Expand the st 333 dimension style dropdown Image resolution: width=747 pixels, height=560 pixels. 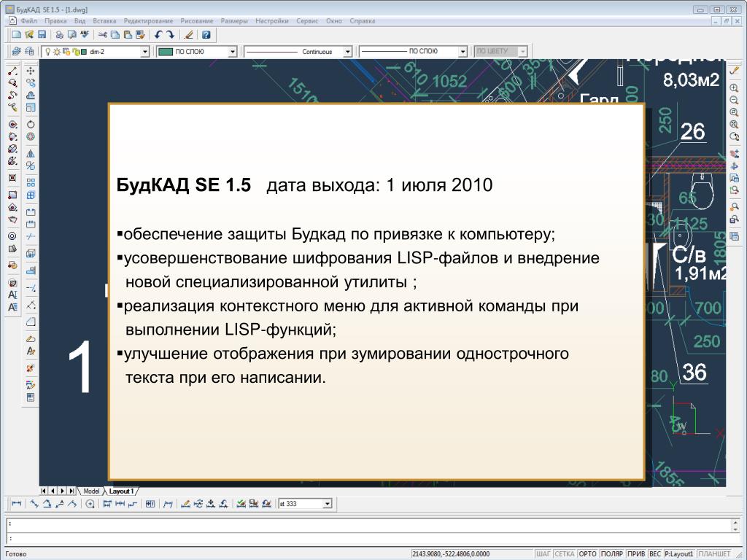click(328, 504)
